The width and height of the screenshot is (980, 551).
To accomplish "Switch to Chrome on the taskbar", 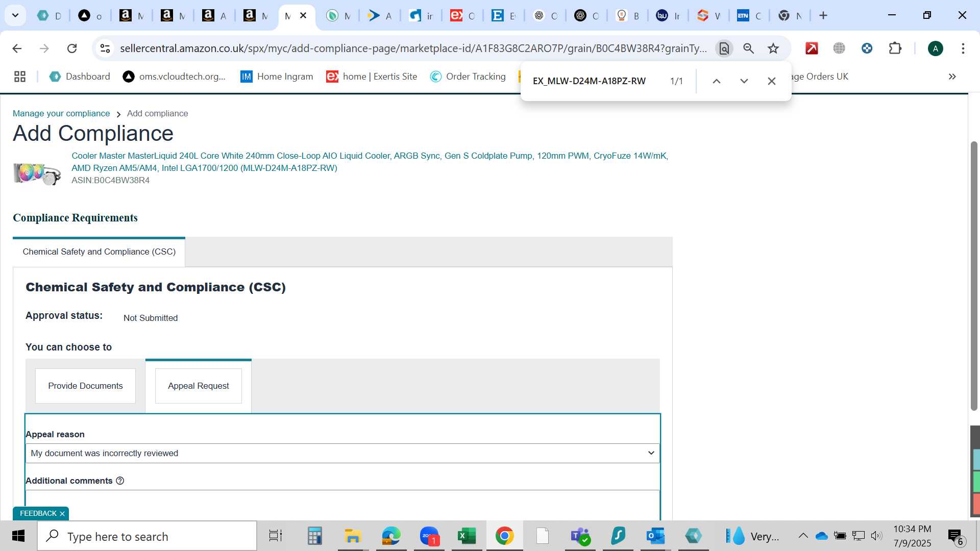I will pos(504,536).
